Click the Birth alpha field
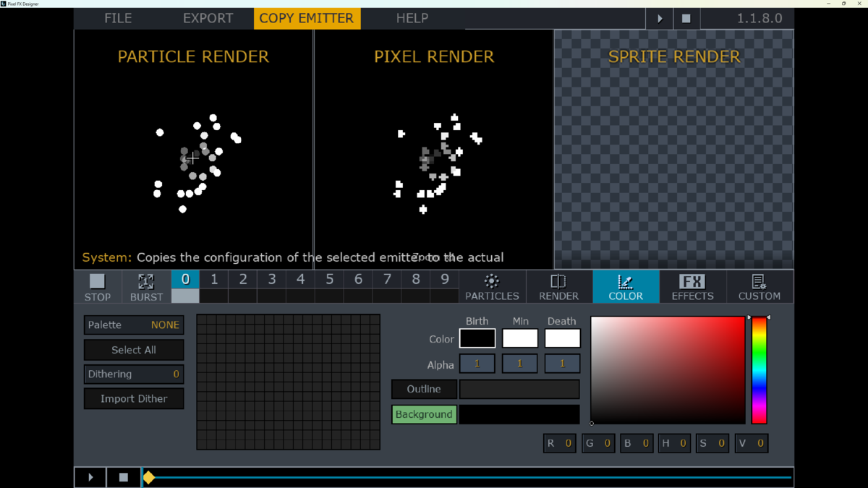 coord(477,364)
